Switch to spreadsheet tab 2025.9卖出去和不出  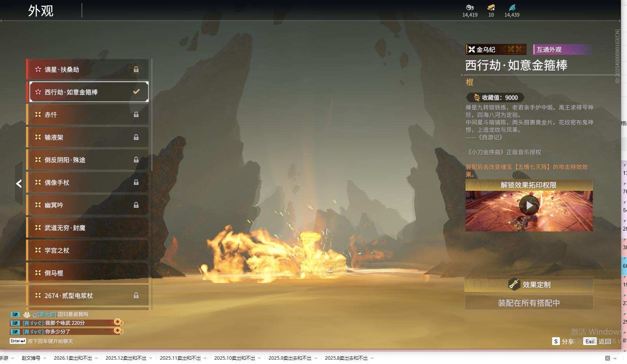point(290,358)
